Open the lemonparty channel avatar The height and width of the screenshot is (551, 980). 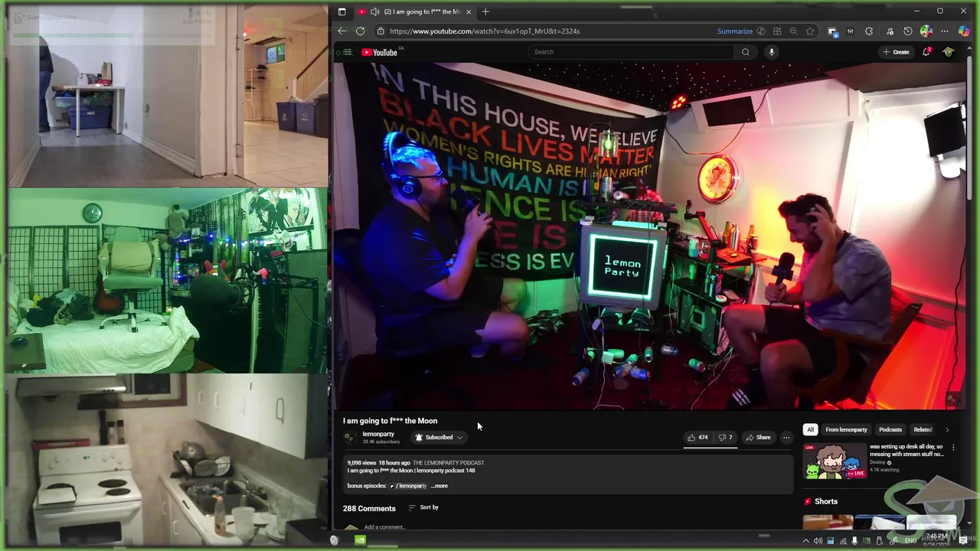[x=350, y=438]
